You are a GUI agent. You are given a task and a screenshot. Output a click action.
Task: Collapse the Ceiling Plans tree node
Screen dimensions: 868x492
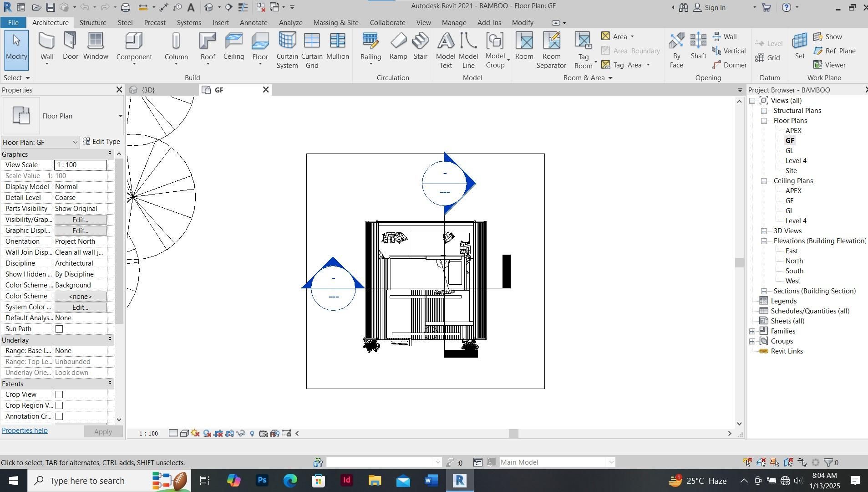point(764,181)
